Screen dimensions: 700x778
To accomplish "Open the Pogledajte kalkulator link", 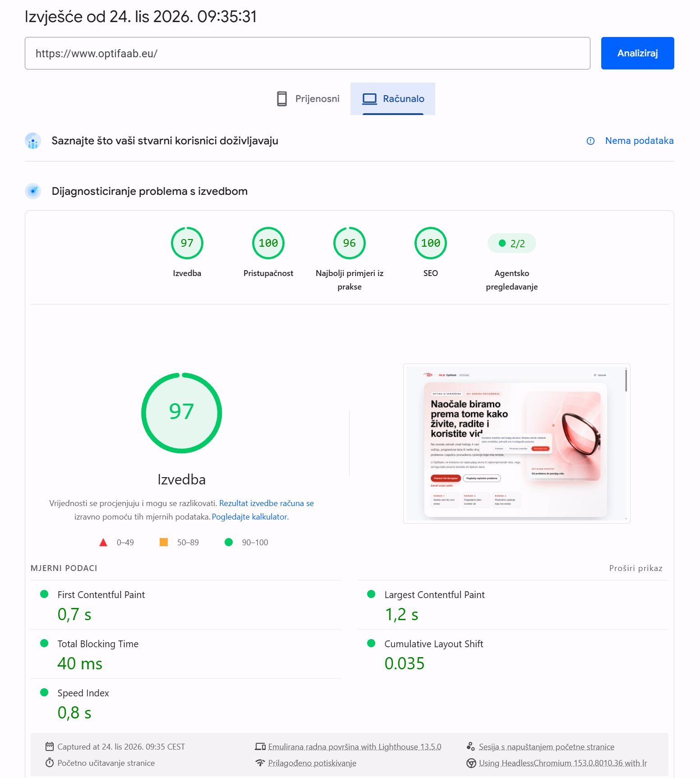I will point(250,517).
